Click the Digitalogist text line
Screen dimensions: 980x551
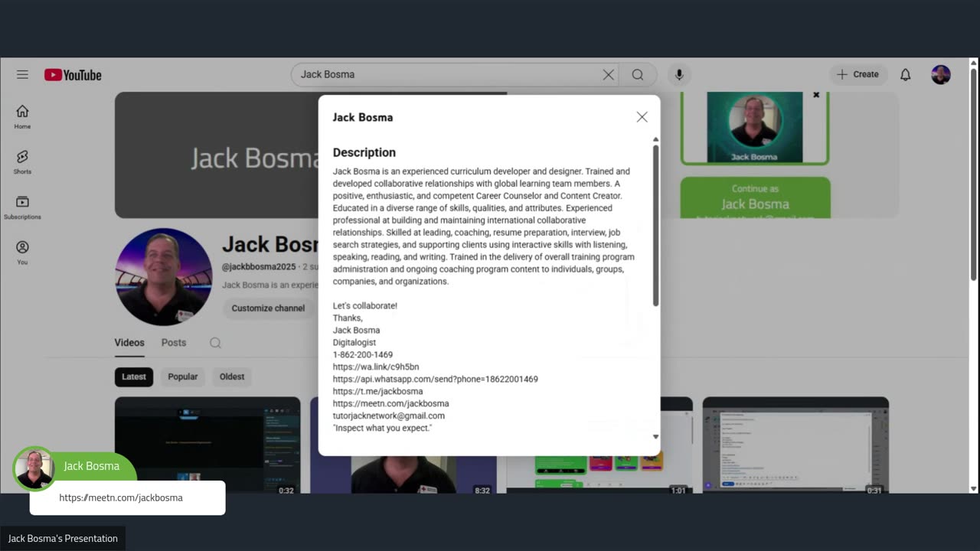[354, 342]
